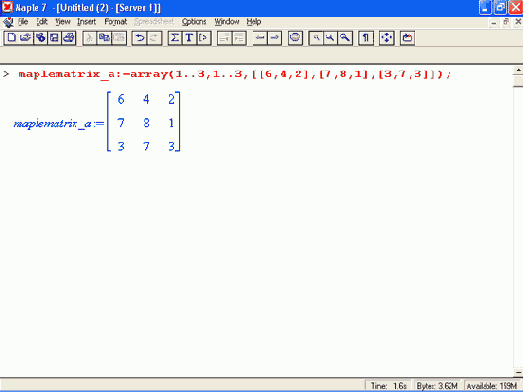Click the output label 'maplematrix_a :='
Image resolution: width=523 pixels, height=392 pixels.
tap(59, 124)
